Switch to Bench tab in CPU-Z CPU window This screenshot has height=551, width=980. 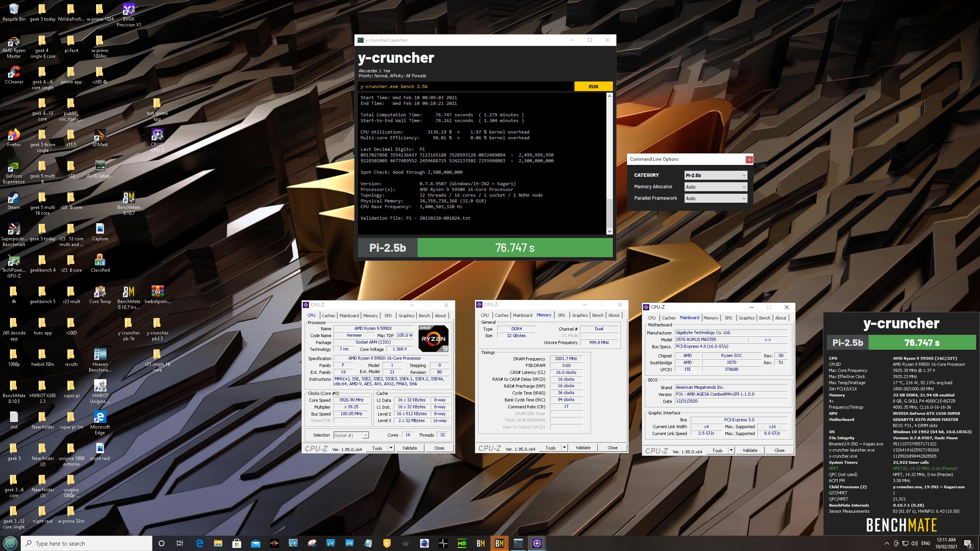[424, 316]
